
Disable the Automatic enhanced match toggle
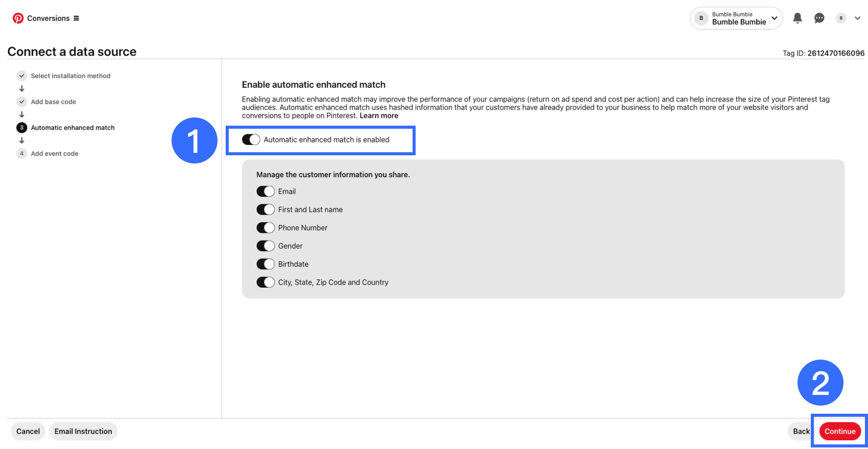coord(251,140)
